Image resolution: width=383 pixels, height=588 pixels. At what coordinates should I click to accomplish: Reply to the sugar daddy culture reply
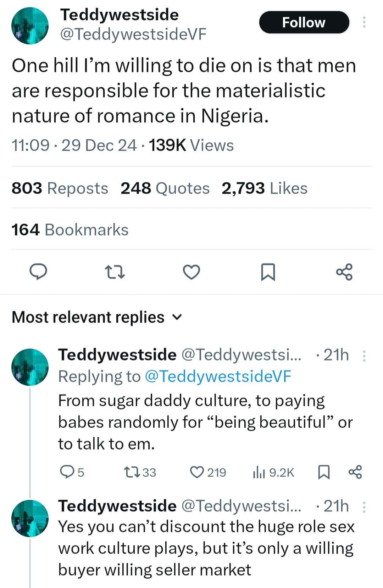[72, 472]
